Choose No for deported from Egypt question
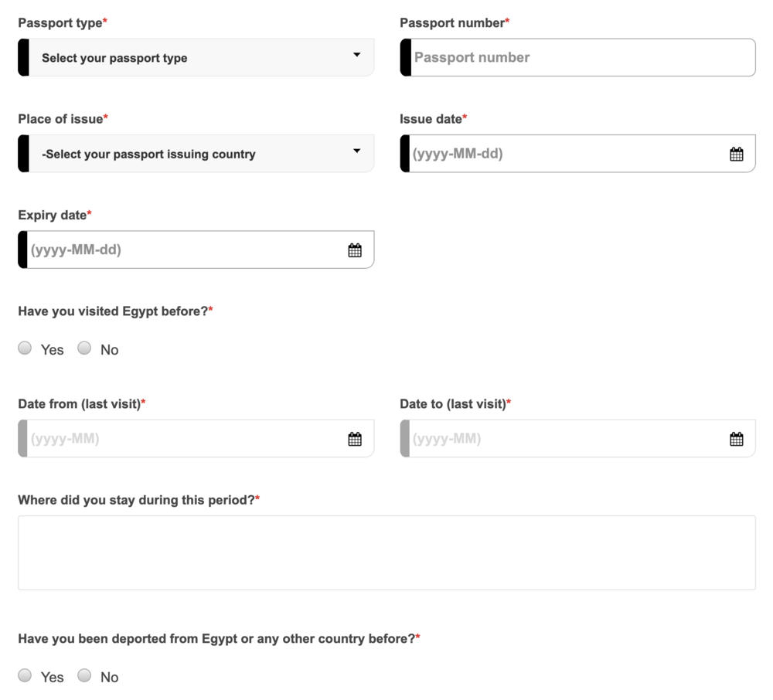The width and height of the screenshot is (773, 700). [x=85, y=676]
